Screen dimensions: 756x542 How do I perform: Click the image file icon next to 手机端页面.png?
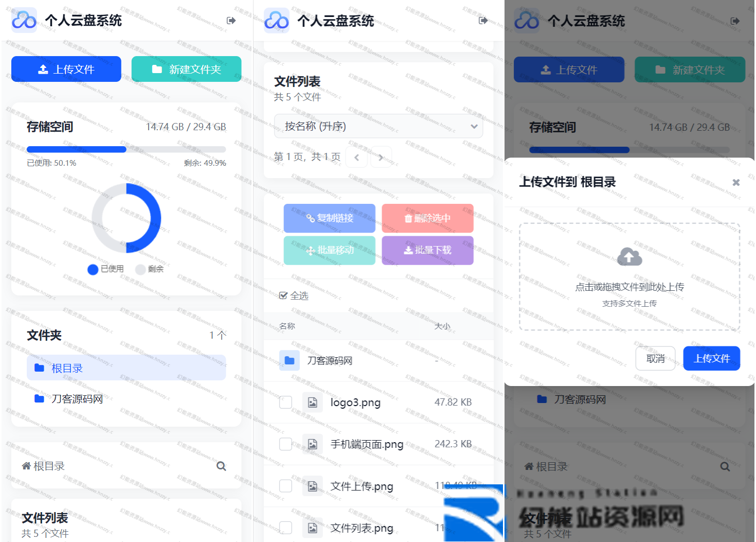tap(312, 444)
